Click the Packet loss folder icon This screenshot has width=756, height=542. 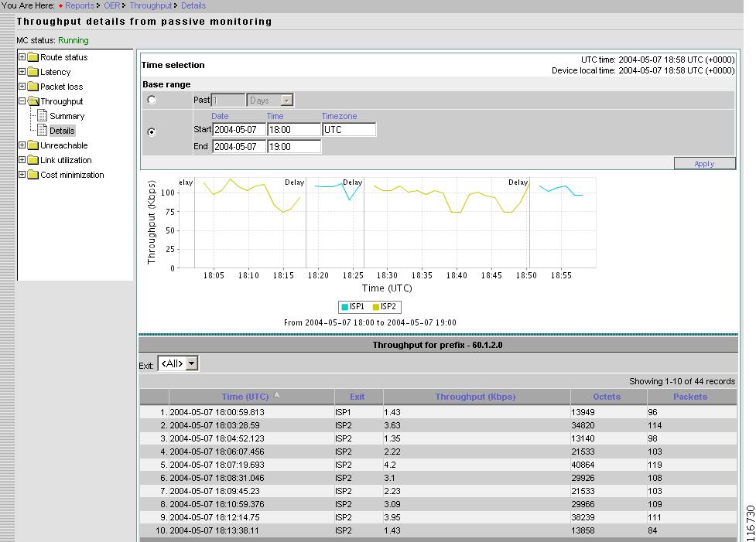click(x=33, y=87)
